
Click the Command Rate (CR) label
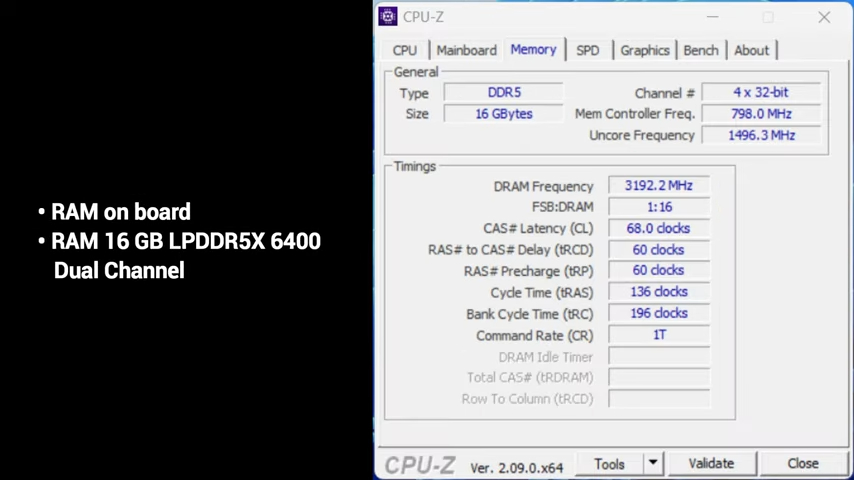(x=534, y=336)
